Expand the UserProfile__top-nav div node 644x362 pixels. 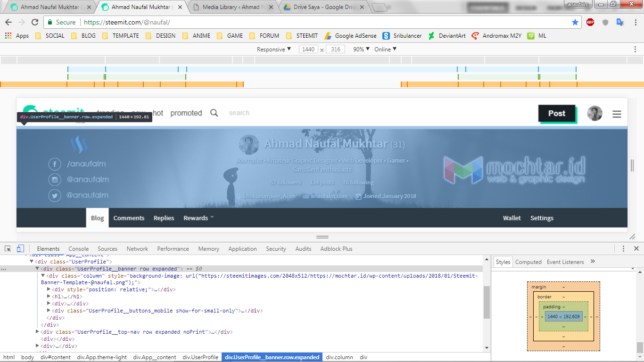click(x=38, y=332)
